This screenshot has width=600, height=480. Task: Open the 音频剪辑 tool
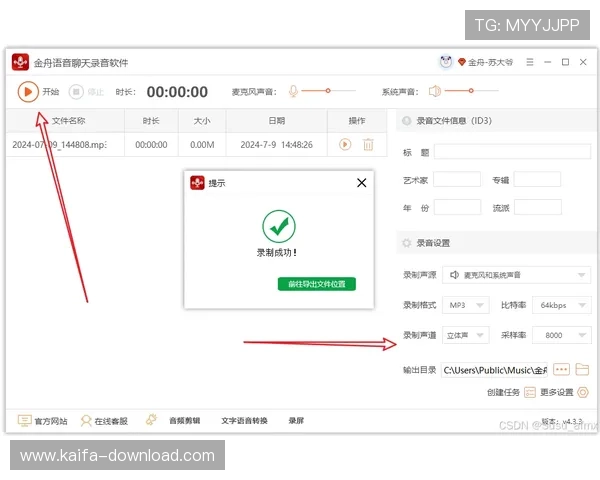(184, 421)
